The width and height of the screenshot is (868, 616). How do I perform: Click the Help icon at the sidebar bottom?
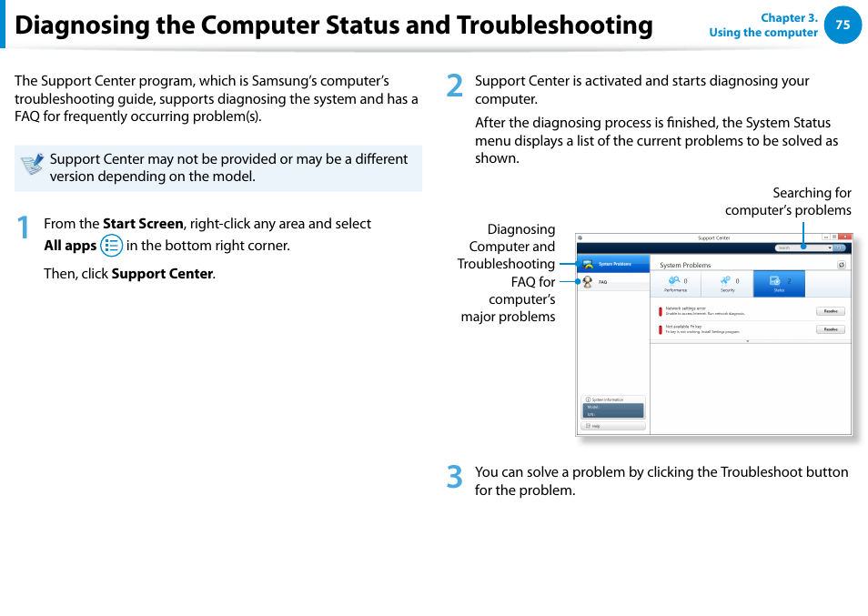pyautogui.click(x=588, y=426)
